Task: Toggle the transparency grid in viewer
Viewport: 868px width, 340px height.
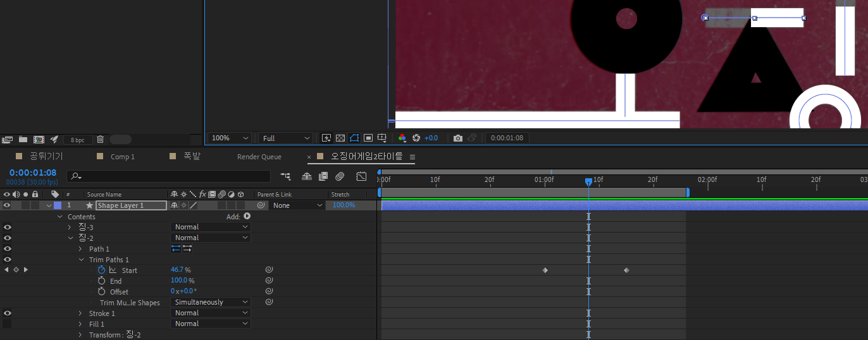Action: (340, 138)
